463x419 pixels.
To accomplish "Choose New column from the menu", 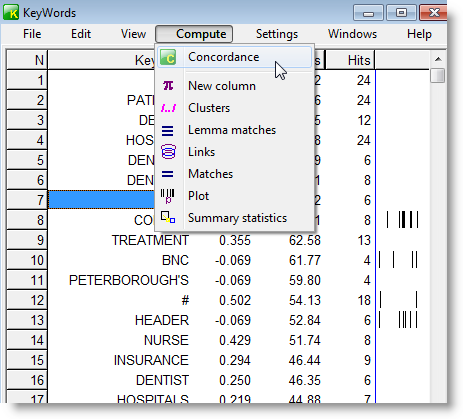I will 234,86.
